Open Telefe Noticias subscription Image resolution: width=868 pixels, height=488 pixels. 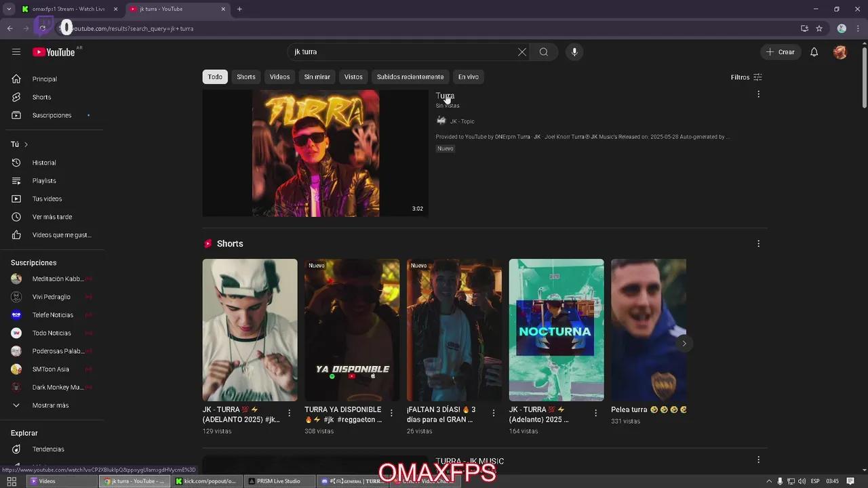pos(52,314)
